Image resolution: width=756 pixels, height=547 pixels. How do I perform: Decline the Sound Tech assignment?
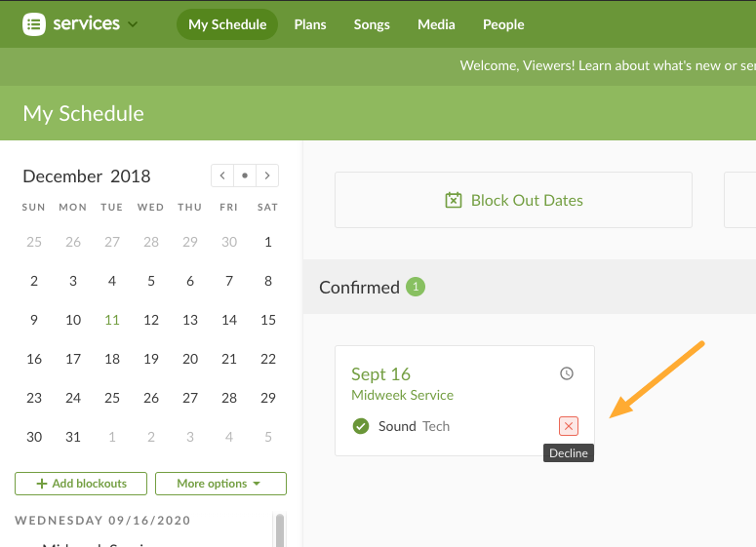569,426
